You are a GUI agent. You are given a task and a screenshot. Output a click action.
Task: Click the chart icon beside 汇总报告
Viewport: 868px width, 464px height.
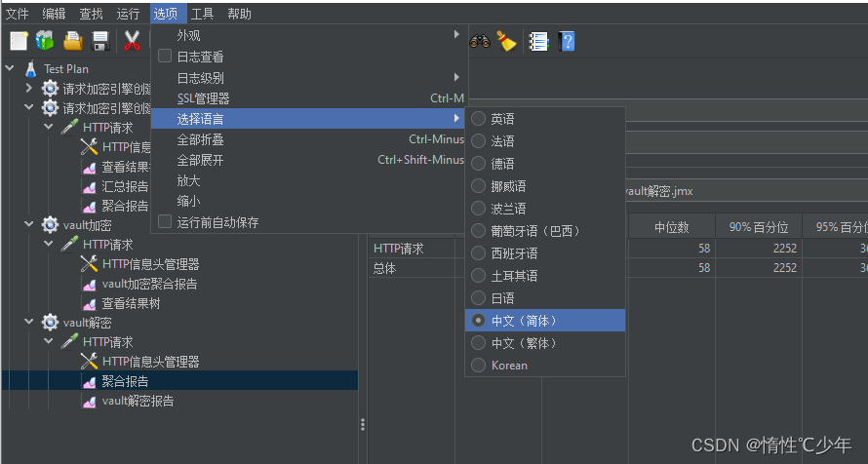89,187
